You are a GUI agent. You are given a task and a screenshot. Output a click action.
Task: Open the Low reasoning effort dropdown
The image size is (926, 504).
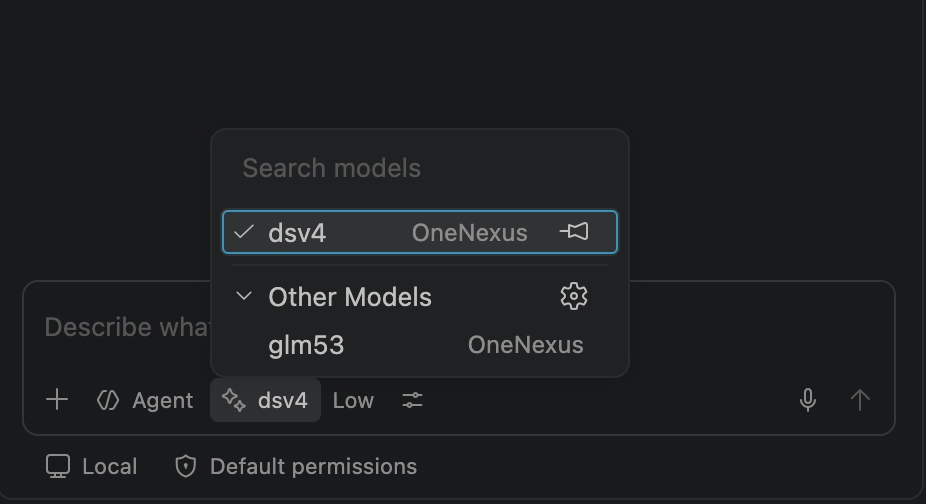[x=353, y=400]
